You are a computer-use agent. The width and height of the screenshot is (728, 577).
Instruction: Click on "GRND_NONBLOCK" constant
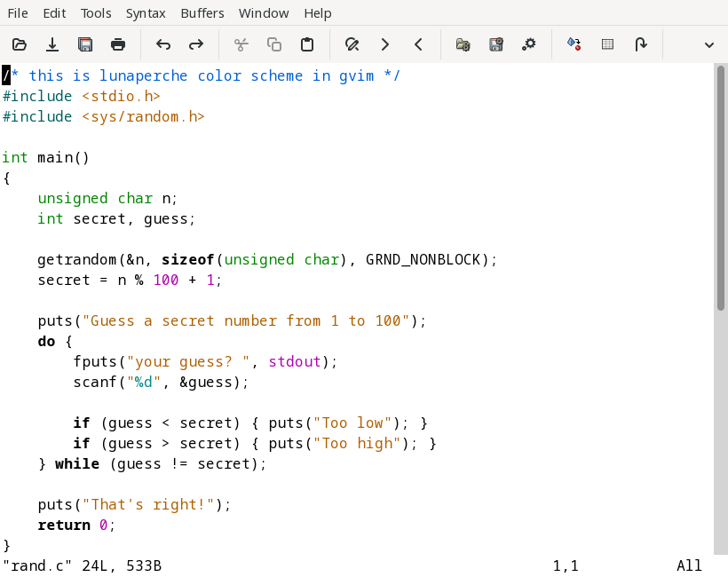point(423,259)
